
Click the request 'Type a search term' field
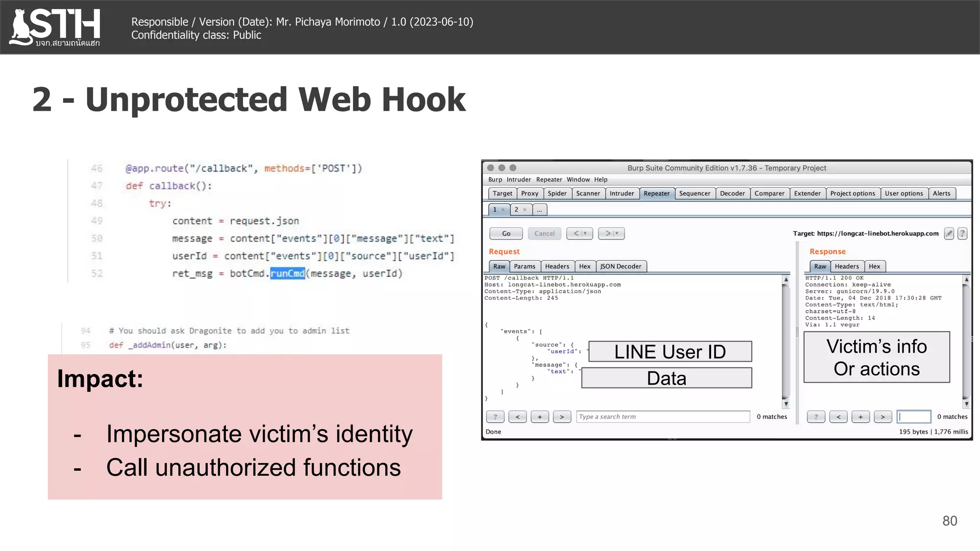(x=663, y=417)
